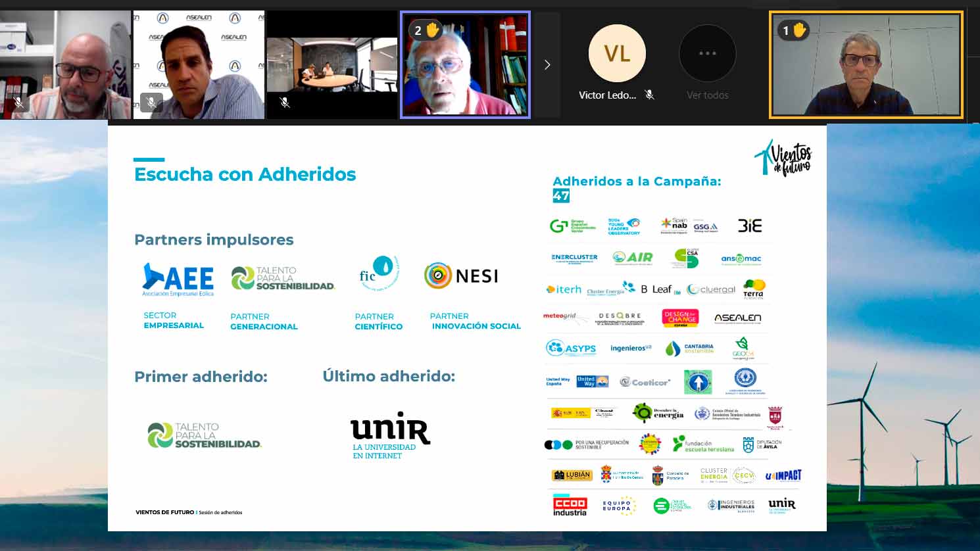Select the video tile with the ASEALEN backdrop
Viewport: 980px width, 551px height.
(x=199, y=64)
